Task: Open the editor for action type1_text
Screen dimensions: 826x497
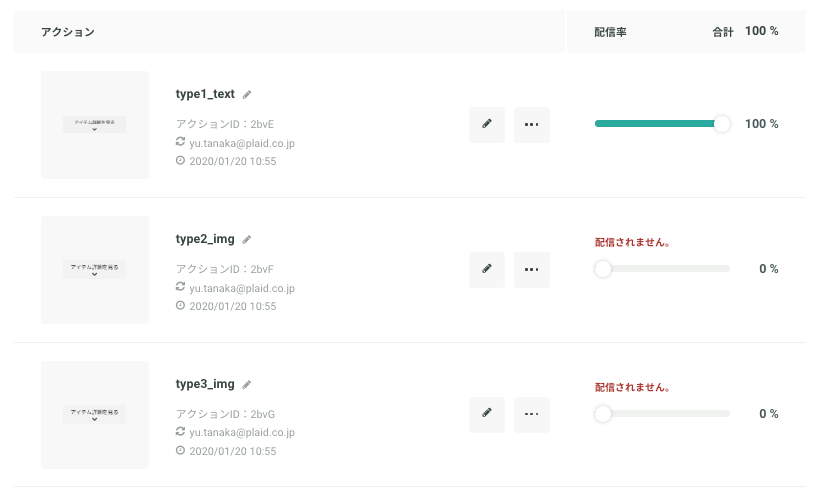Action: (487, 125)
